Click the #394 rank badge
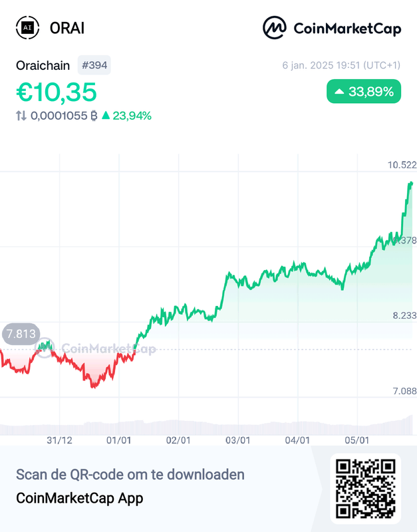The width and height of the screenshot is (417, 532). coord(94,65)
